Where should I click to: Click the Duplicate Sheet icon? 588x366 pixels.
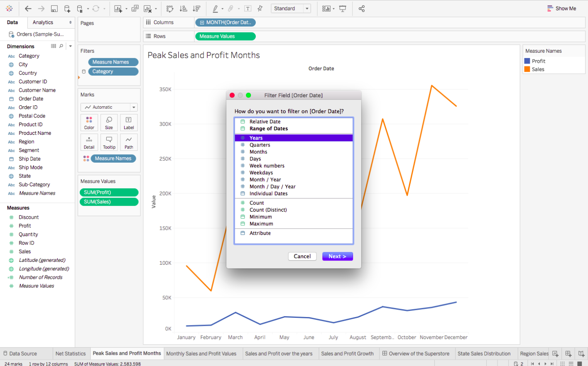click(x=135, y=8)
